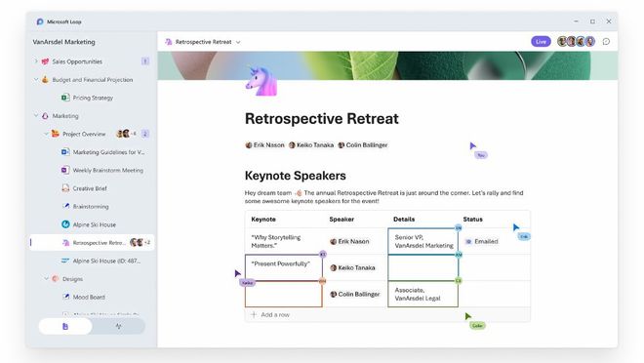
Task: Click the Keynote Speakers heading
Action: click(x=296, y=176)
